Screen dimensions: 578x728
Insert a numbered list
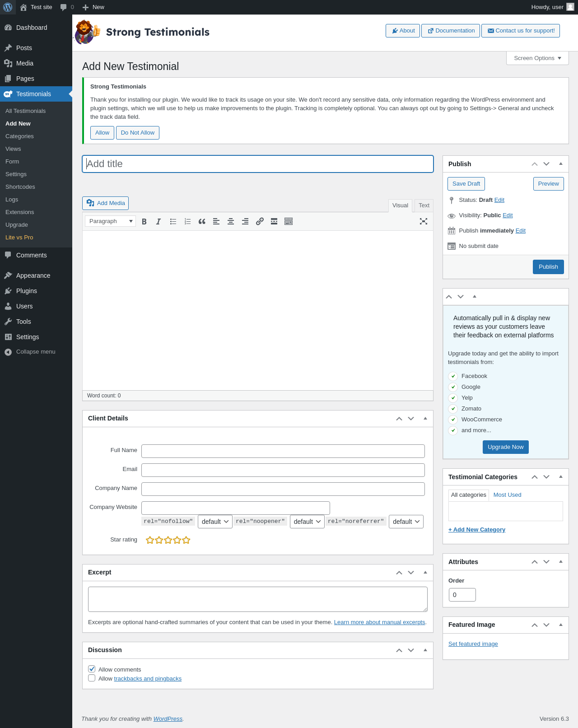pos(187,221)
